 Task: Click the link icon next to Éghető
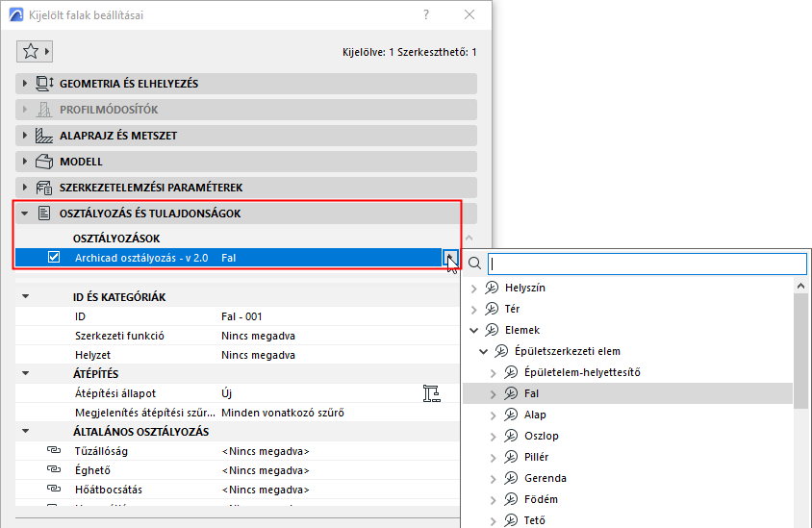(x=53, y=469)
